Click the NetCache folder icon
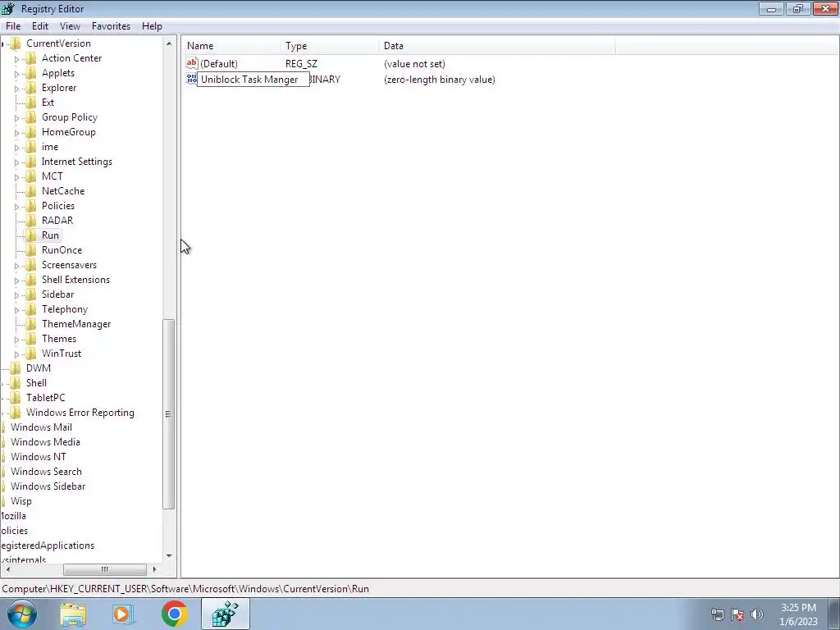Screen dimensions: 840x630 (31, 190)
